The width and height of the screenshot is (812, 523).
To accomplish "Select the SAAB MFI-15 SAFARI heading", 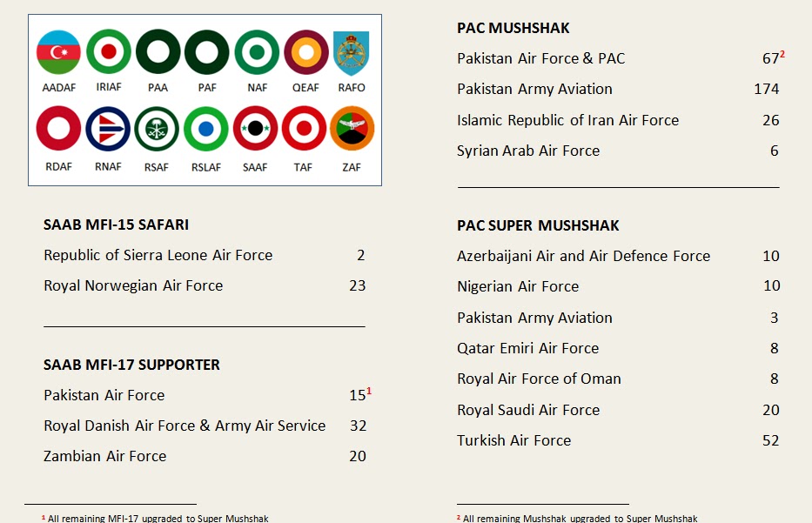I will tap(116, 225).
